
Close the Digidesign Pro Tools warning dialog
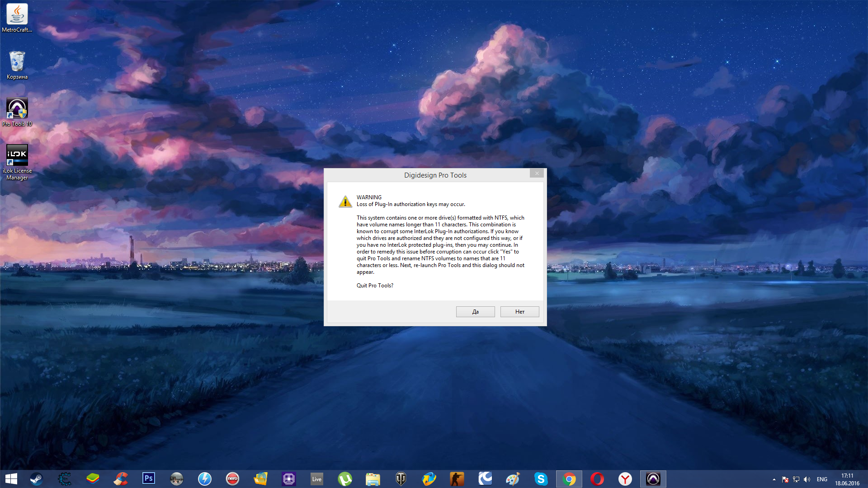point(537,174)
